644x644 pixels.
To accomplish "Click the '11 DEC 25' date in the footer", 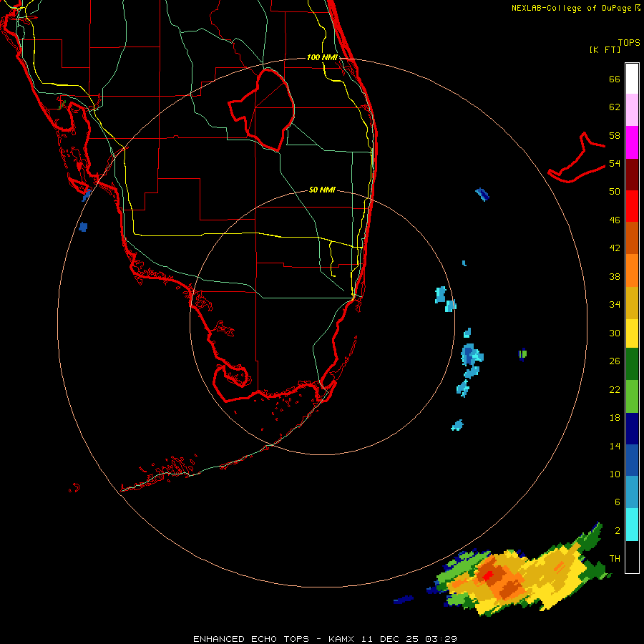I will tap(390, 639).
